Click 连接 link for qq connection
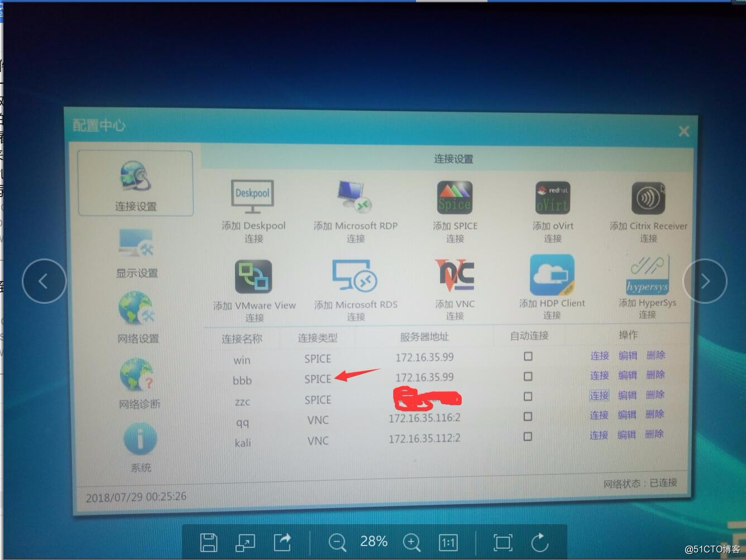Image resolution: width=746 pixels, height=560 pixels. point(599,415)
